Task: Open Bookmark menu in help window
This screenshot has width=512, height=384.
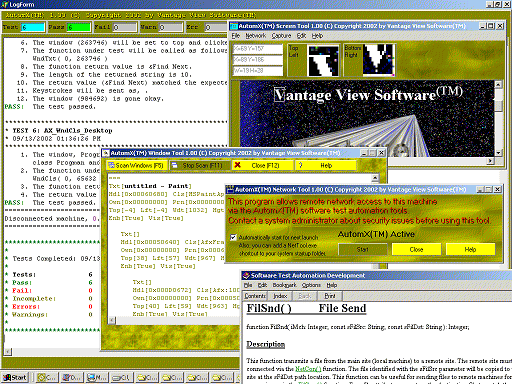Action: coord(284,285)
